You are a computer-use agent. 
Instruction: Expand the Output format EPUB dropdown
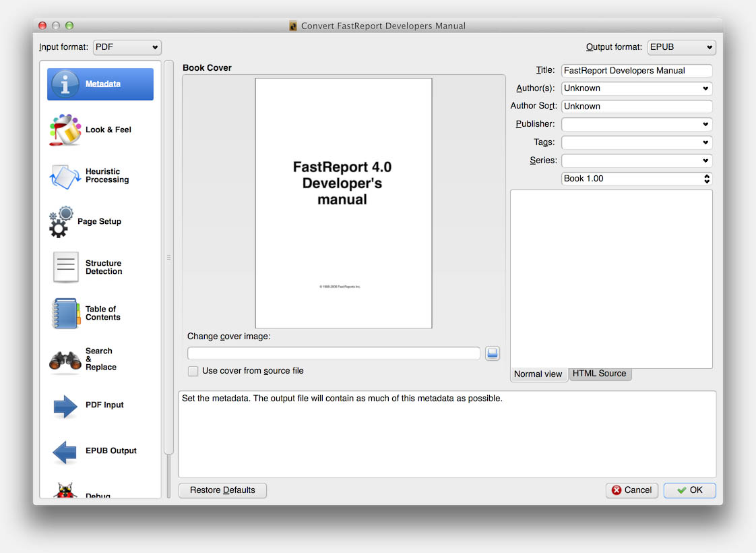[x=681, y=47]
